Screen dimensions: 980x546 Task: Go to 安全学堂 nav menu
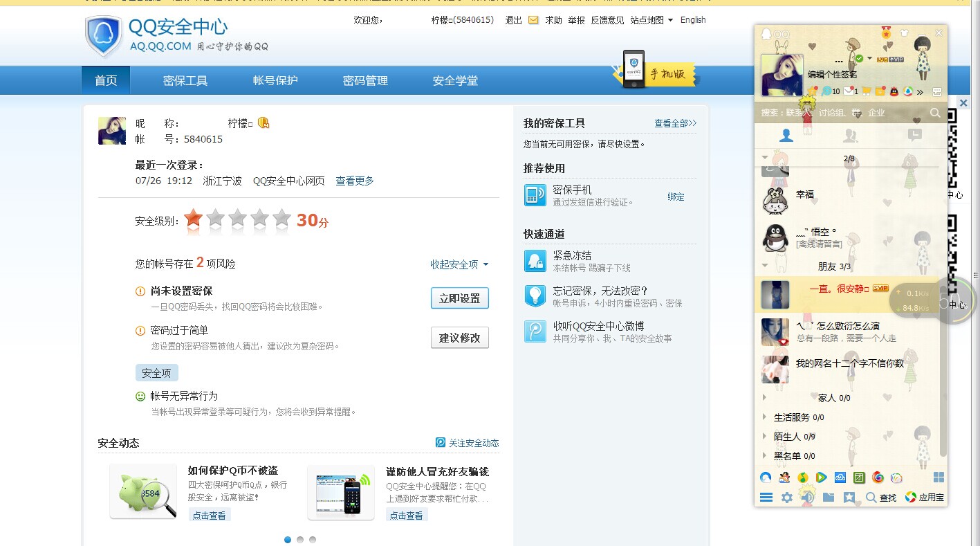[455, 80]
